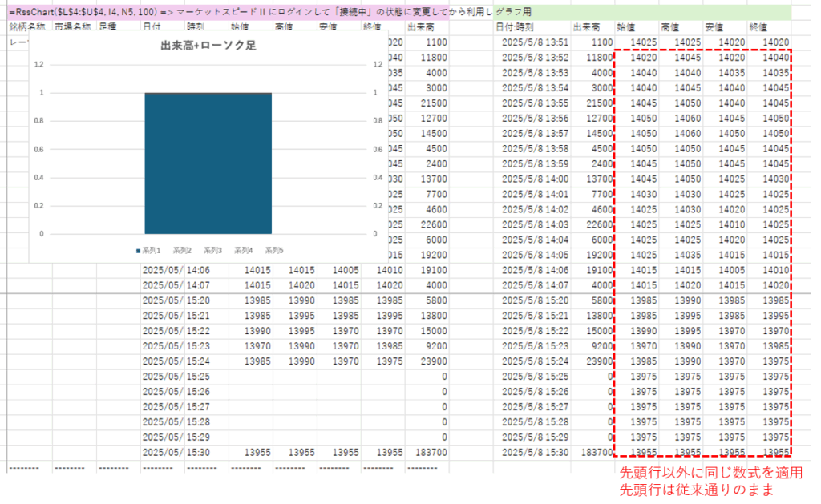
Task: Select the 時刻 cell showing 14:07
Action: pos(206,285)
